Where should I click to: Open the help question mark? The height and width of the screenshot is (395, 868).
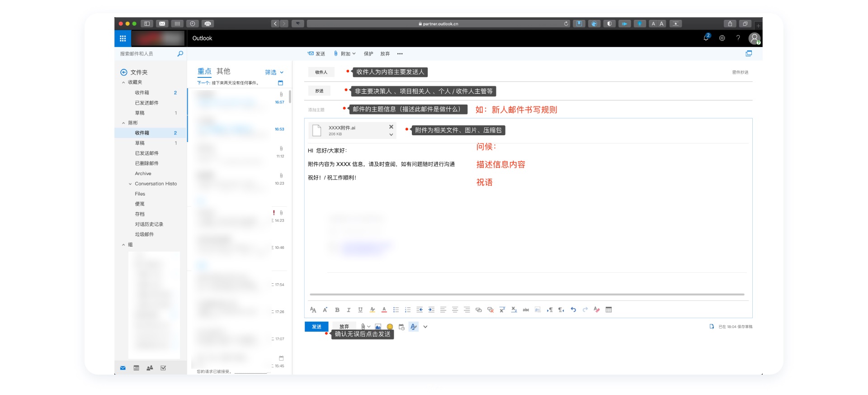pyautogui.click(x=738, y=38)
